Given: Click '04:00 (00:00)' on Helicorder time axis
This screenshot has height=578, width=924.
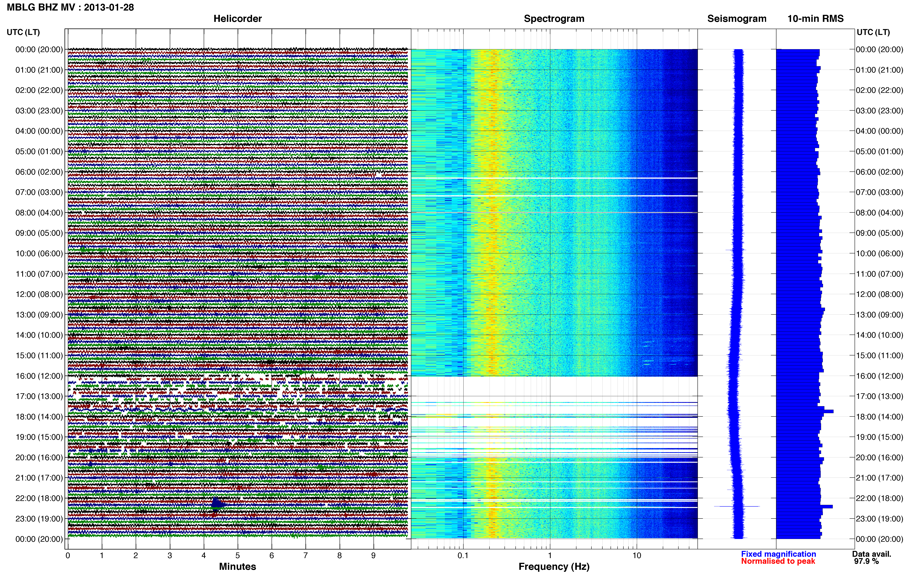Looking at the screenshot, I should pos(39,131).
